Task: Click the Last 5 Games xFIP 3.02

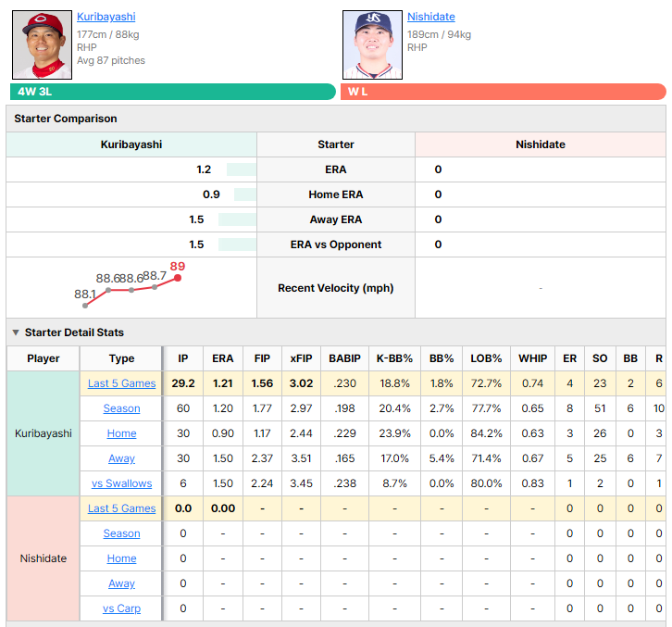Action: click(301, 383)
